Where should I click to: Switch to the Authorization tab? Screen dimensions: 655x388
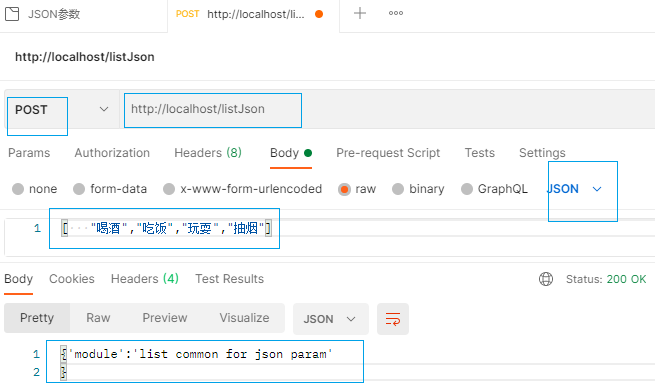[x=112, y=153]
